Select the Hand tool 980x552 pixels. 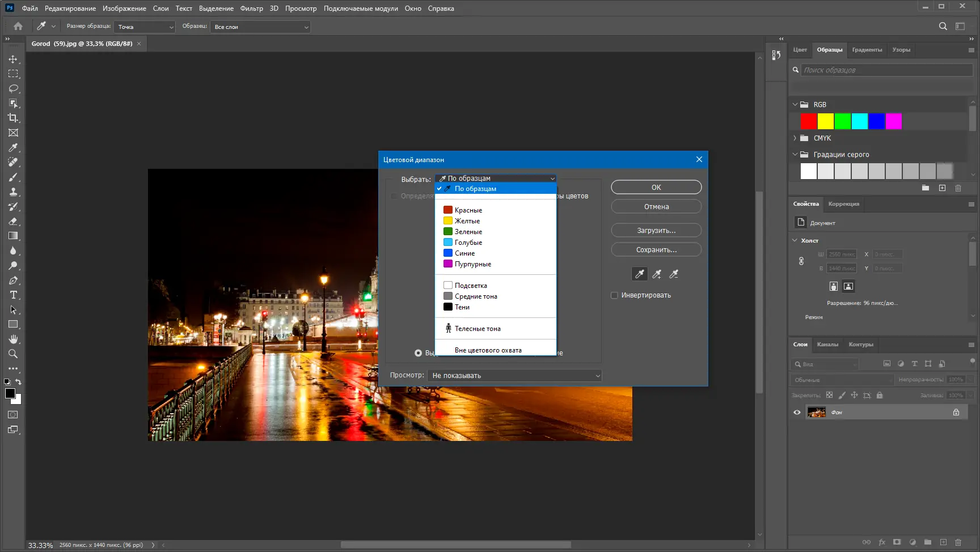(13, 339)
